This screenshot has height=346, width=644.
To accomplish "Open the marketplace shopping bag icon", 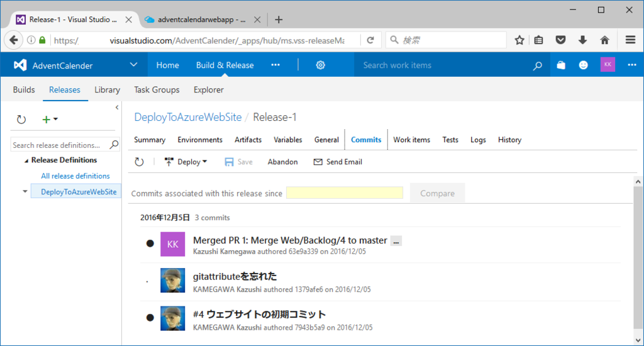I will pyautogui.click(x=560, y=65).
